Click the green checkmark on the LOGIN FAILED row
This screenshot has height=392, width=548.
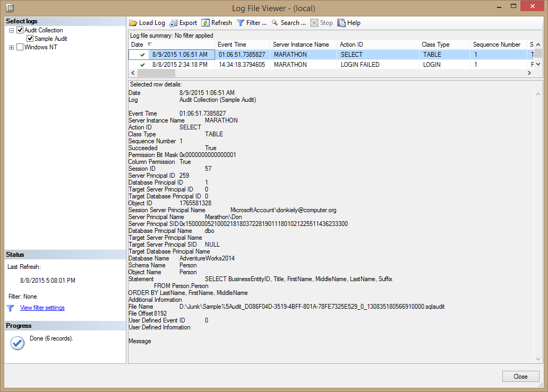coord(143,65)
